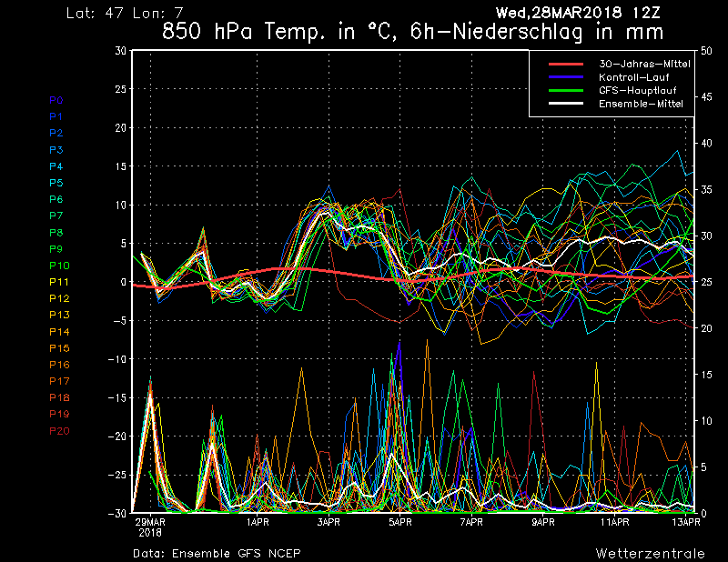Click the P0 ensemble member label
Screen dimensions: 728x562
[x=56, y=100]
